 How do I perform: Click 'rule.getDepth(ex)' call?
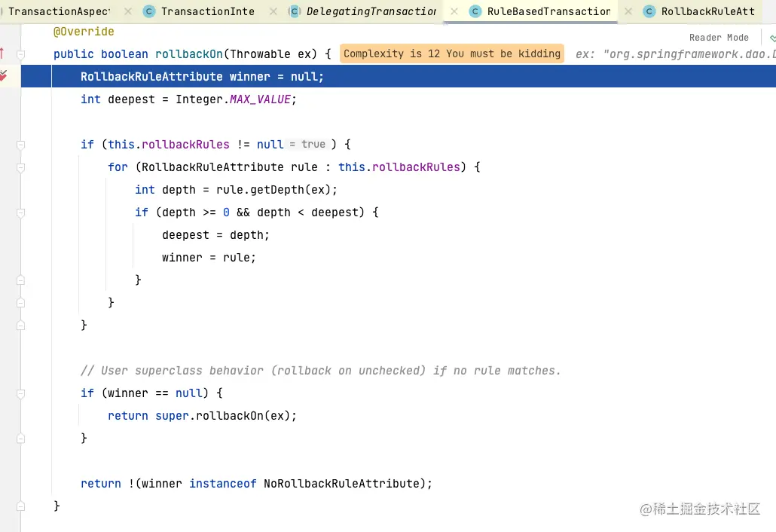pos(274,190)
